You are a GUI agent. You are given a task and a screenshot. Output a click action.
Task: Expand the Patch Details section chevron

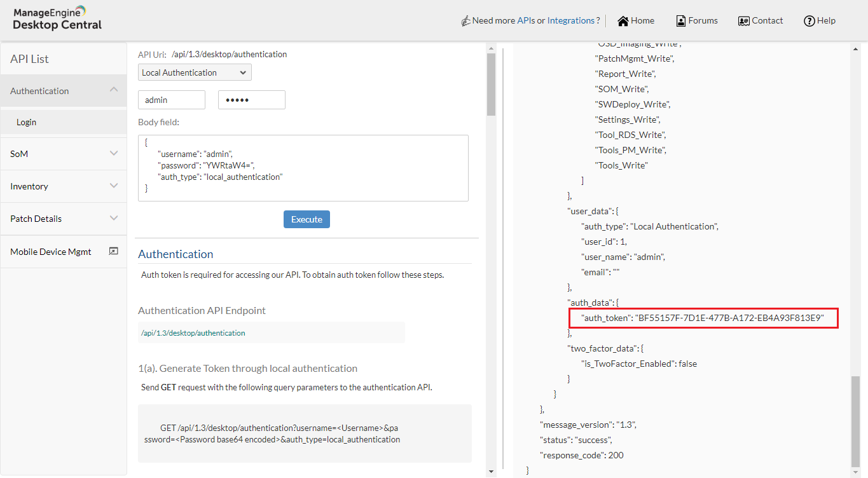pyautogui.click(x=114, y=218)
